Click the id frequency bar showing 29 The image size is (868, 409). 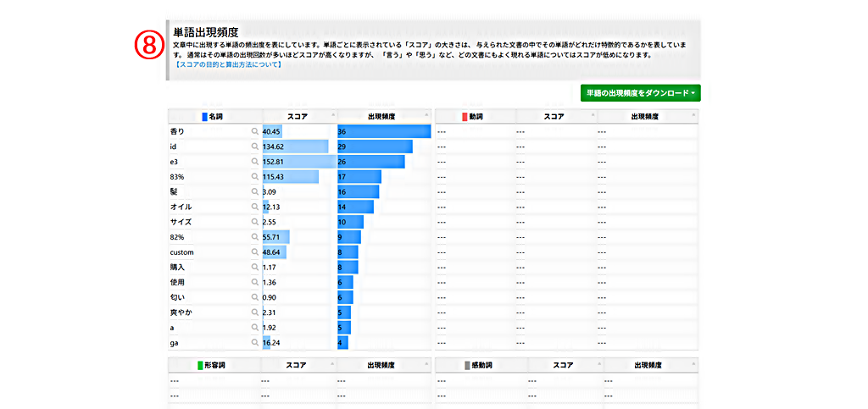click(375, 146)
